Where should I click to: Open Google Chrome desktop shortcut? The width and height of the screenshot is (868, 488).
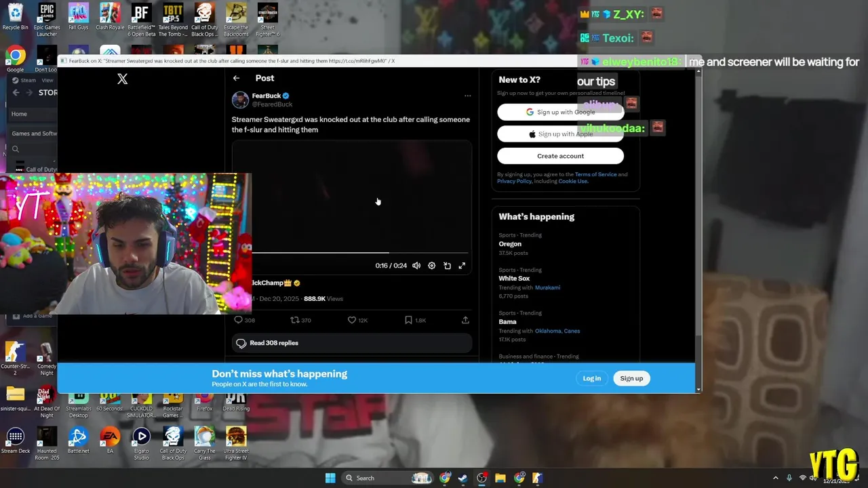coord(15,59)
